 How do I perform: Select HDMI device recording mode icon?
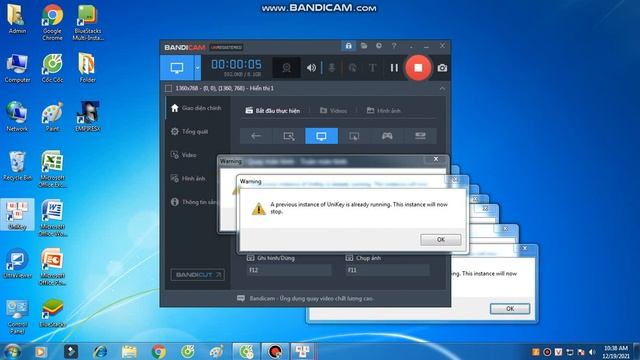(x=420, y=136)
